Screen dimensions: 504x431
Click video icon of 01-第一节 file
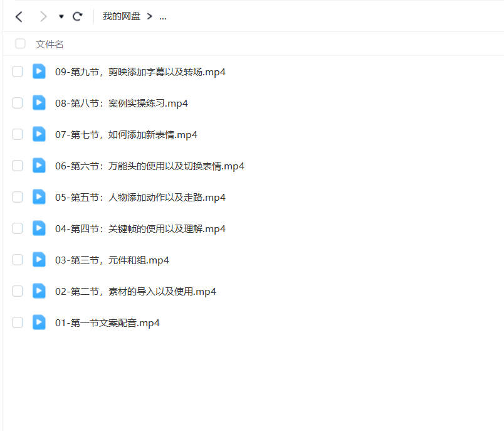pyautogui.click(x=39, y=322)
